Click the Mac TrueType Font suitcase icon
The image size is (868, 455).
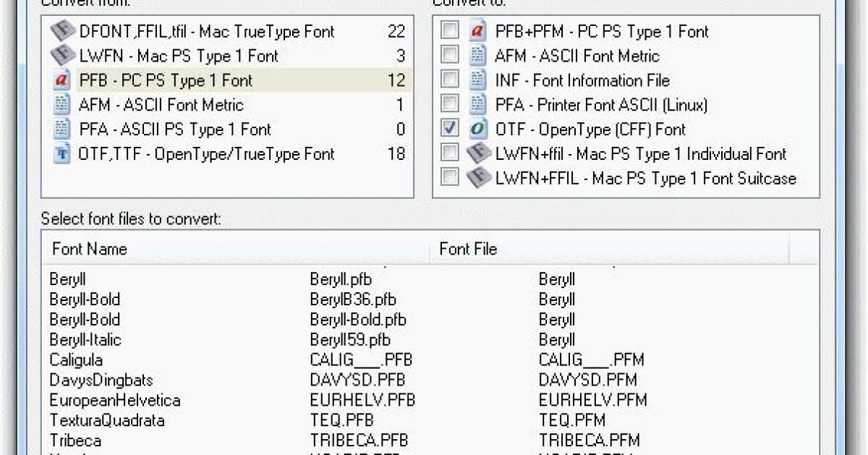click(61, 31)
